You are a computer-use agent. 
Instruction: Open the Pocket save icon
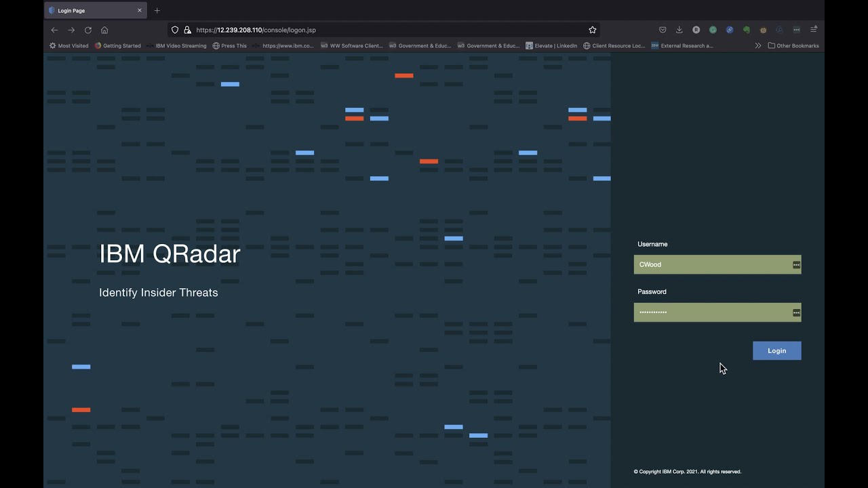click(x=663, y=30)
